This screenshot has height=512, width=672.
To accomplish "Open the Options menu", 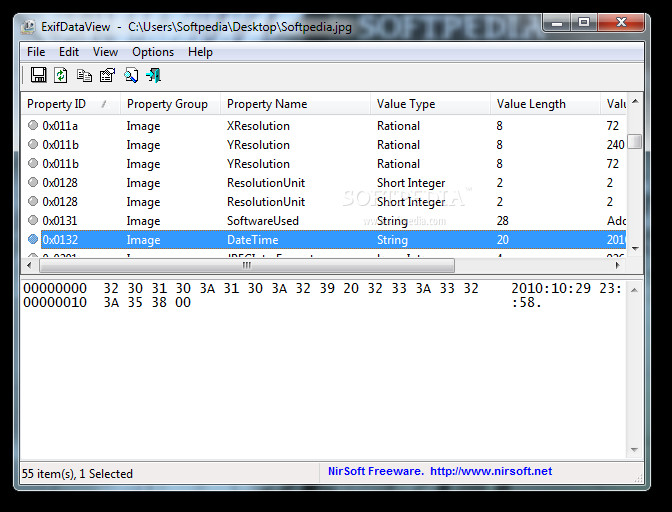I will [x=153, y=52].
